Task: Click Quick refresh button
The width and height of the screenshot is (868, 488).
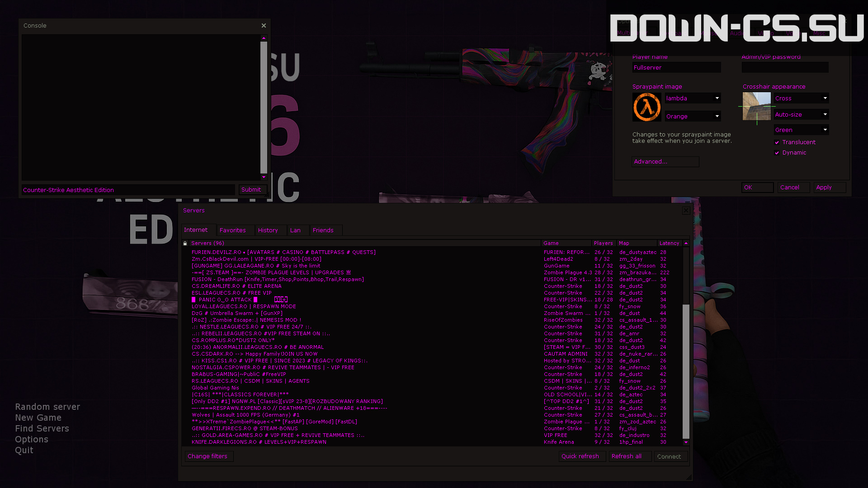Action: (x=582, y=456)
